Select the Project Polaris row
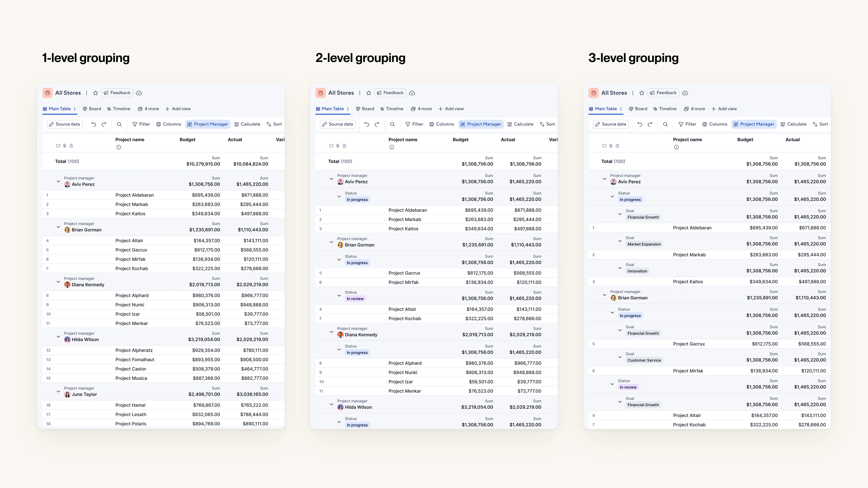868x488 pixels. click(164, 424)
